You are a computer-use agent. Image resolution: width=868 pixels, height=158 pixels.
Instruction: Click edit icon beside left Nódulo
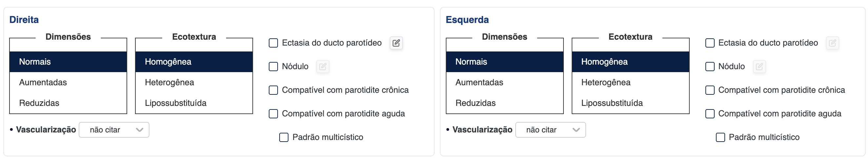click(759, 66)
